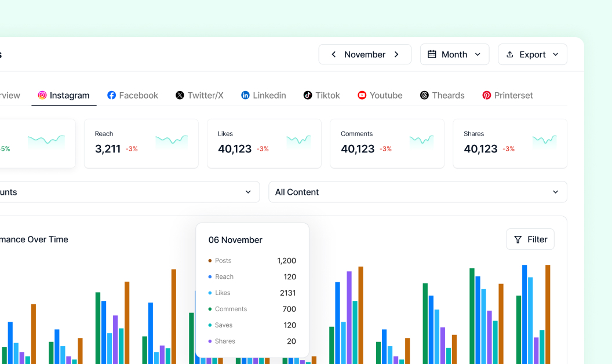Image resolution: width=612 pixels, height=364 pixels.
Task: Open the Shares stat card
Action: coord(510,144)
